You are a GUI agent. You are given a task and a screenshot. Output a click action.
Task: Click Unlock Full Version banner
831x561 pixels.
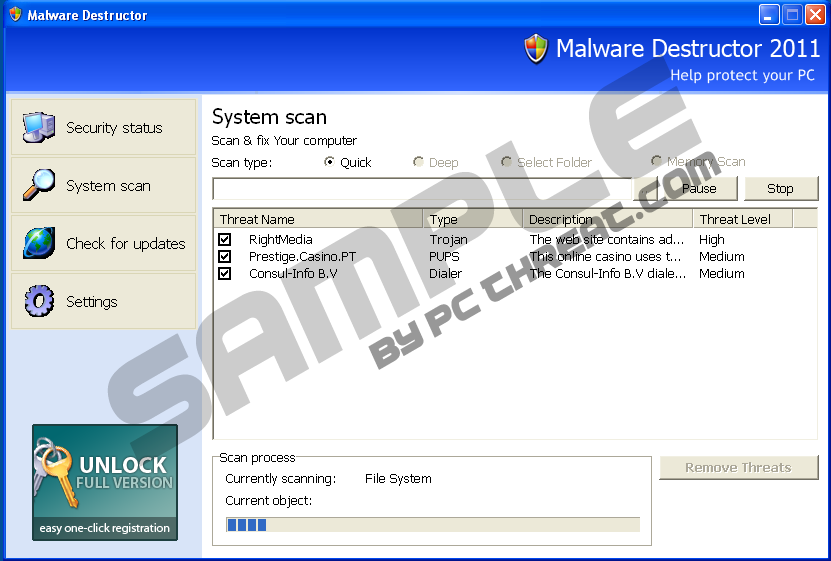pos(105,482)
